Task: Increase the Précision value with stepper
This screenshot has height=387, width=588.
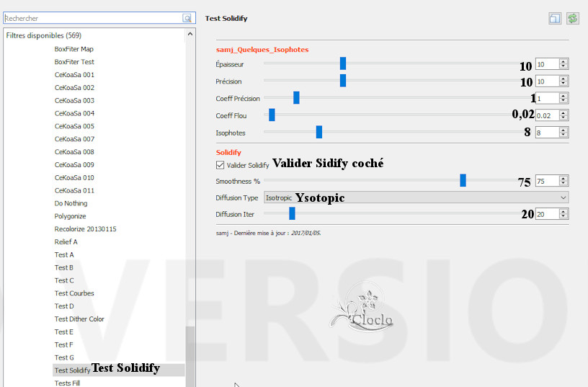Action: click(563, 79)
